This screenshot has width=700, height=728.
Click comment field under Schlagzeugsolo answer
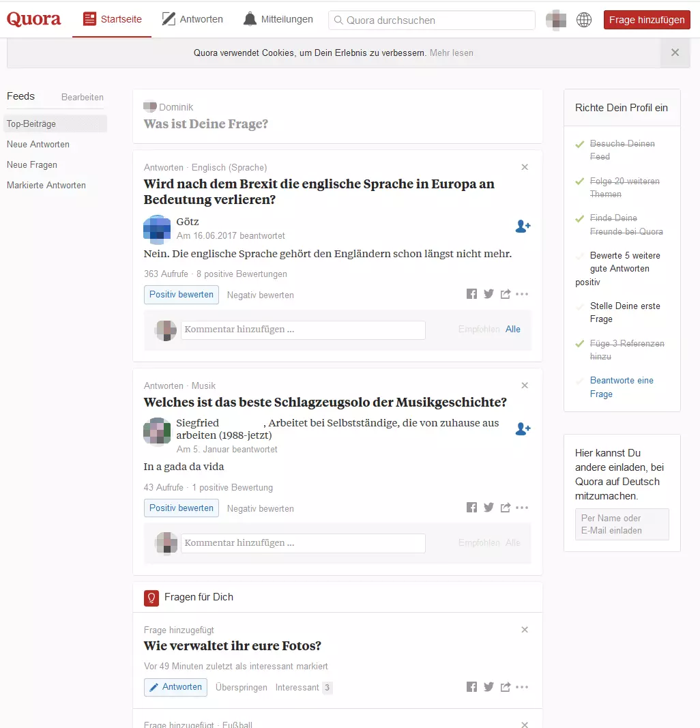303,543
